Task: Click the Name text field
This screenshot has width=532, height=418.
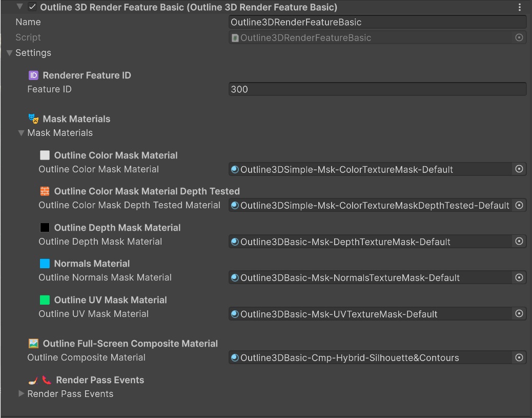Action: pyautogui.click(x=377, y=22)
